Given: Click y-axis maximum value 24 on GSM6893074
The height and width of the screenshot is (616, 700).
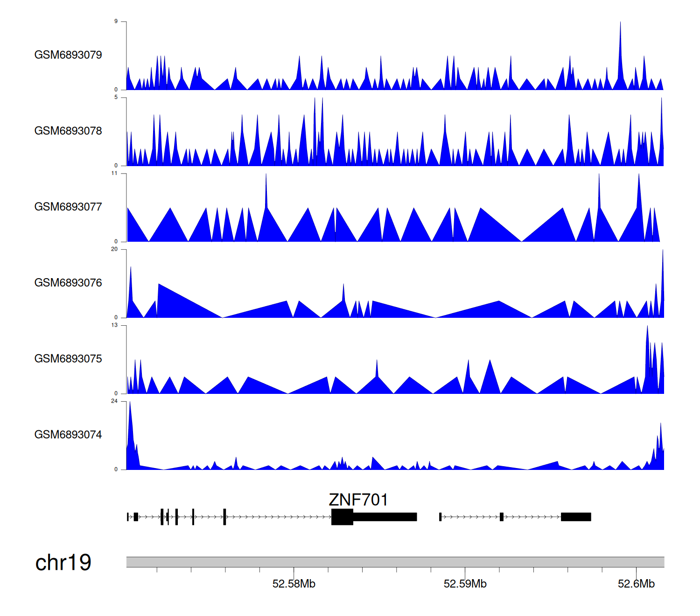Looking at the screenshot, I should [114, 401].
